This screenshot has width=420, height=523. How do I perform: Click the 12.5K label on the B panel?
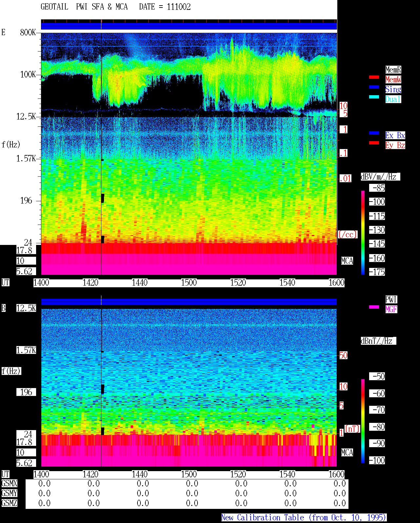tap(26, 308)
